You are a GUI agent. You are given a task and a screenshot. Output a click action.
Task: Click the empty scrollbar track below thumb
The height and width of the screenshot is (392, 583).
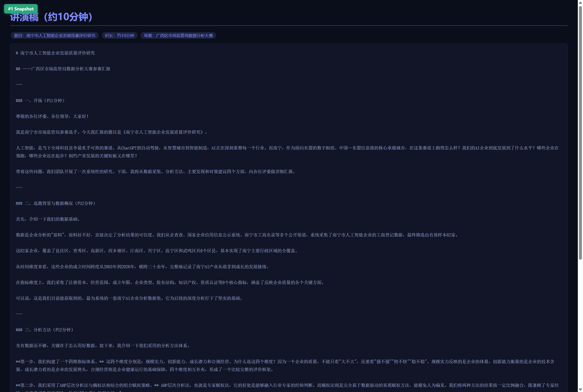[x=580, y=323]
